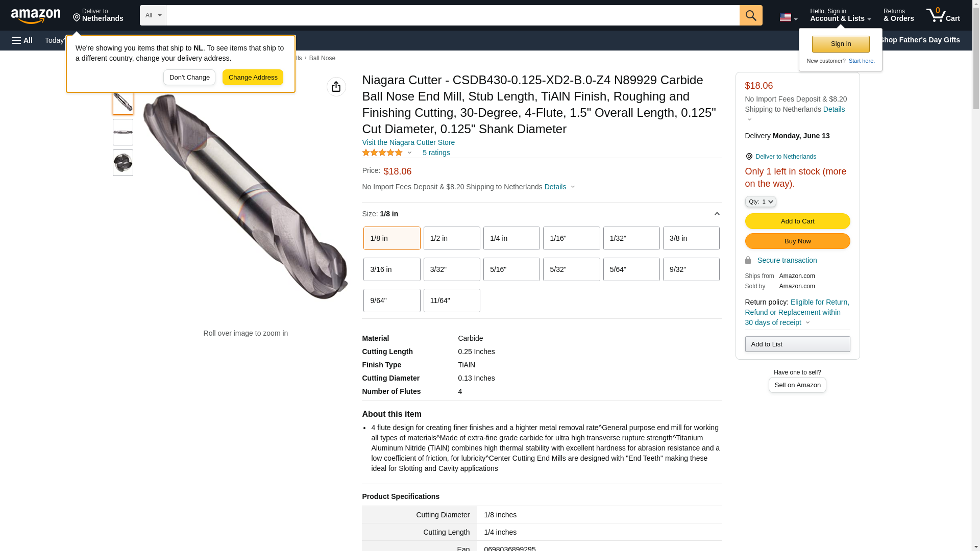Choose the 1/4 in size option
The height and width of the screenshot is (551, 980).
[x=511, y=238]
